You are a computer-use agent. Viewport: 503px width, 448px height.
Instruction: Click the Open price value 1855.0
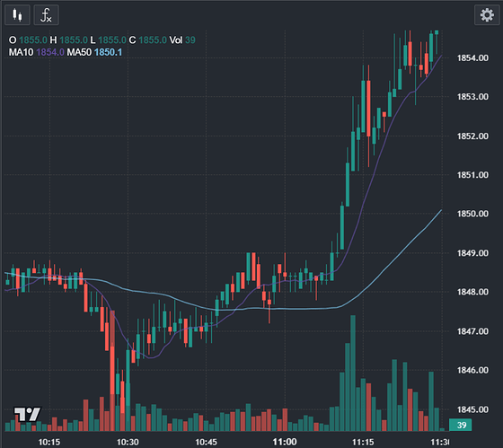pyautogui.click(x=33, y=40)
